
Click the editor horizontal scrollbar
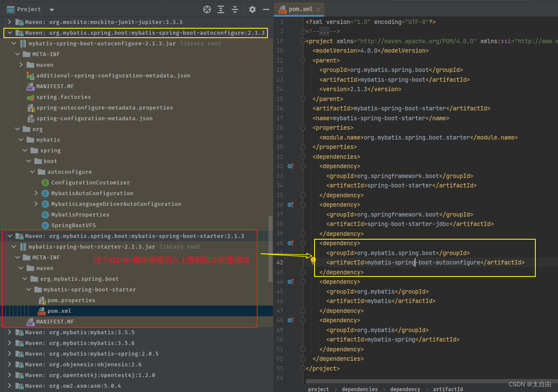(432, 381)
